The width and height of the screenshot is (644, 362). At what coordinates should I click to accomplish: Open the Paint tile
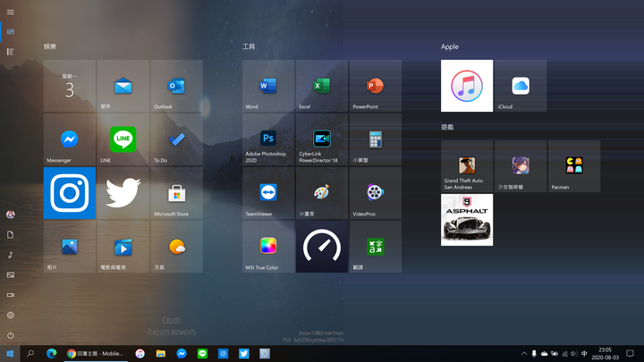point(322,193)
